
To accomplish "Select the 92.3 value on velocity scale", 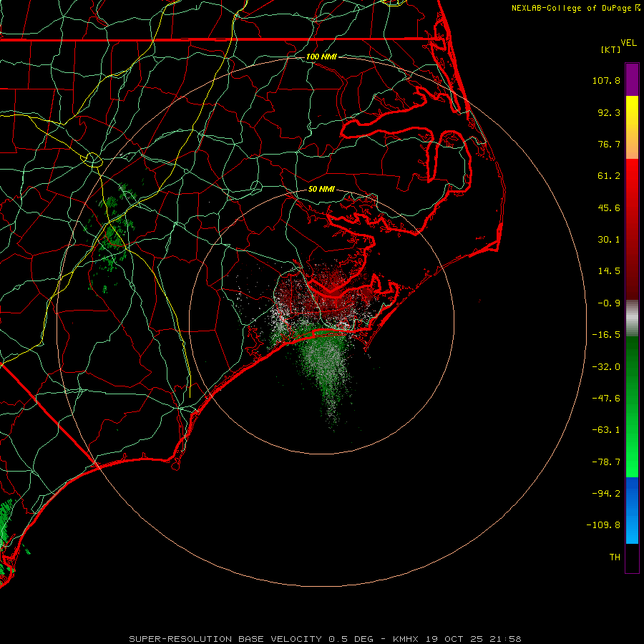I will click(x=609, y=112).
